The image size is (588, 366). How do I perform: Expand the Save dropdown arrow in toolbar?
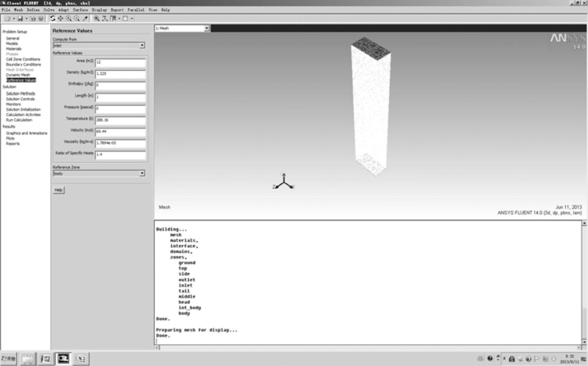tap(26, 18)
